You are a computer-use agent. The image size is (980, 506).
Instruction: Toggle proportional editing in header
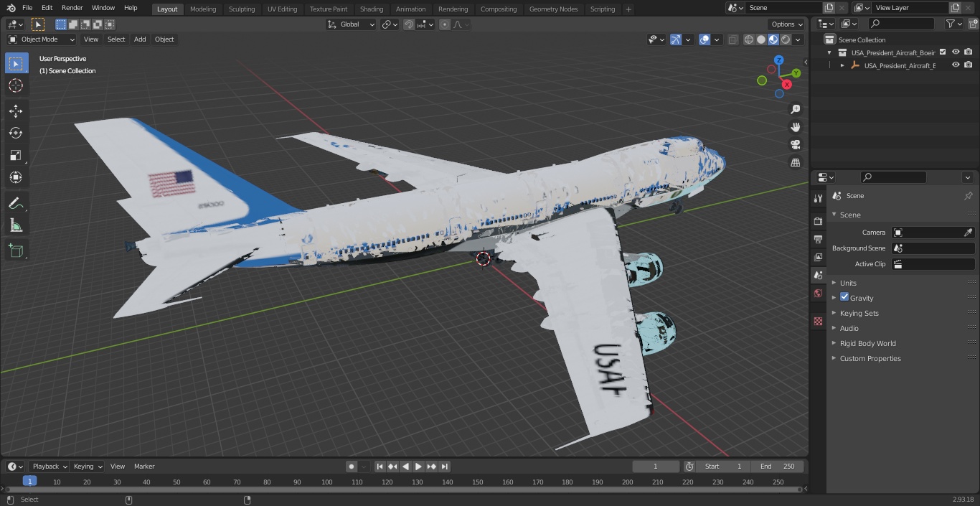445,24
